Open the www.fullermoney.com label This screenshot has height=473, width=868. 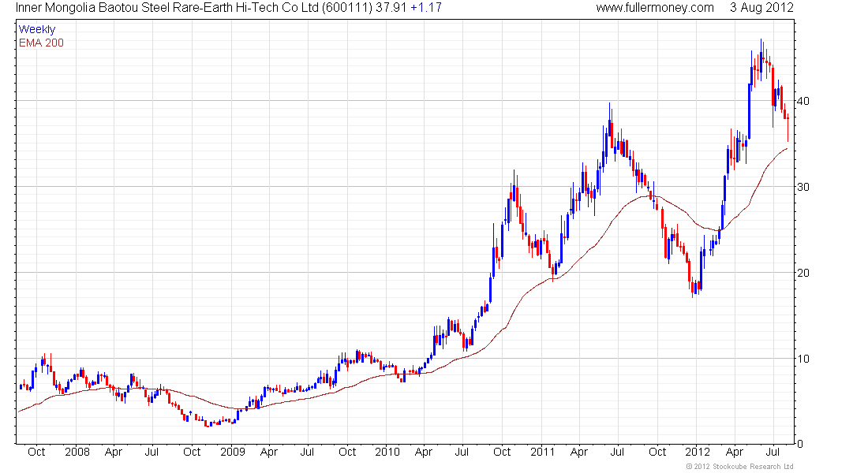click(x=655, y=8)
